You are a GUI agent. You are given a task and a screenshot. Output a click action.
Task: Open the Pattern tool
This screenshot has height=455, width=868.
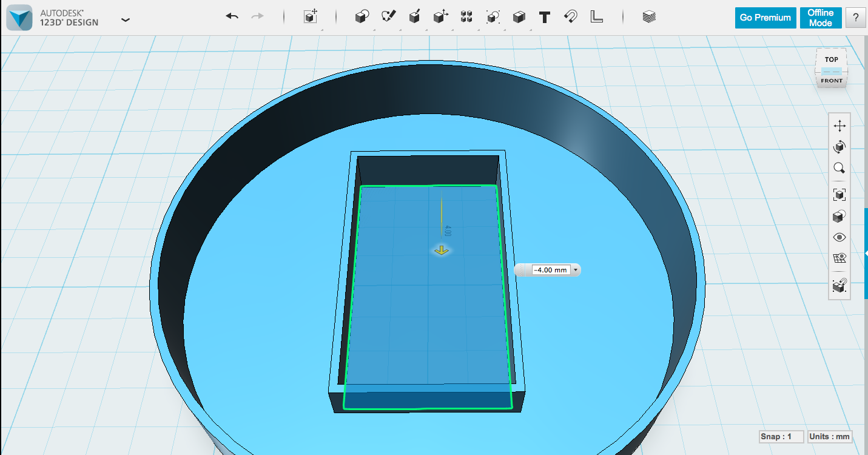click(466, 17)
